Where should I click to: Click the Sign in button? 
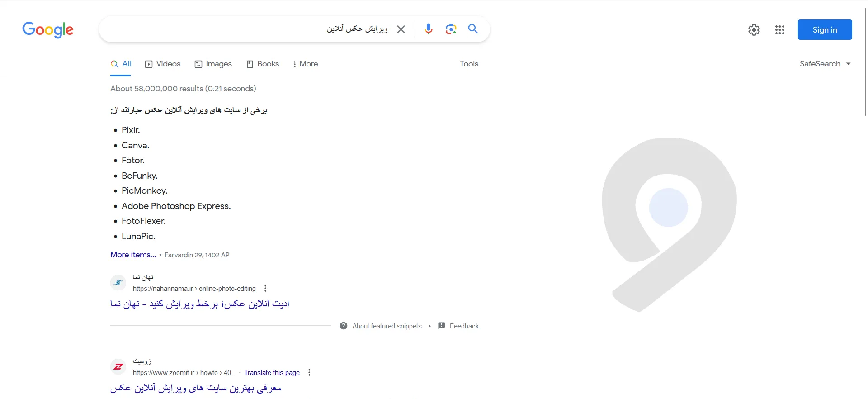pos(825,30)
